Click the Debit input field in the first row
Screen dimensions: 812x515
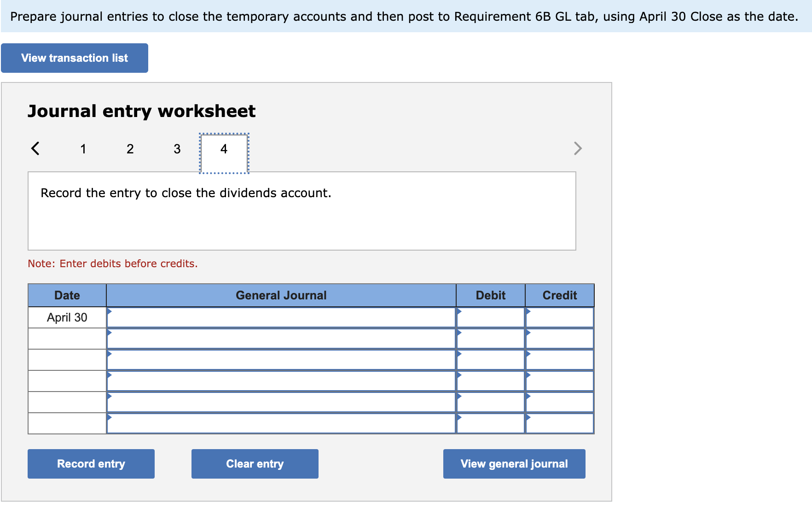click(490, 317)
